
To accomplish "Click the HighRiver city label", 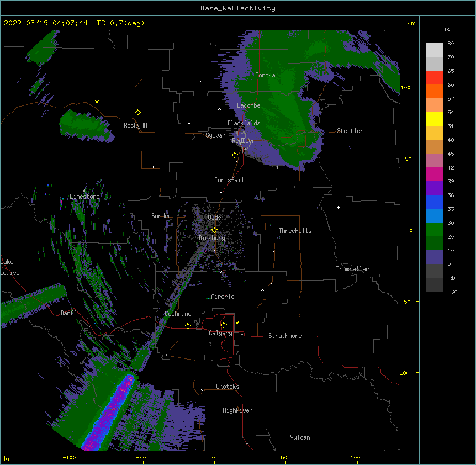I will point(237,410).
